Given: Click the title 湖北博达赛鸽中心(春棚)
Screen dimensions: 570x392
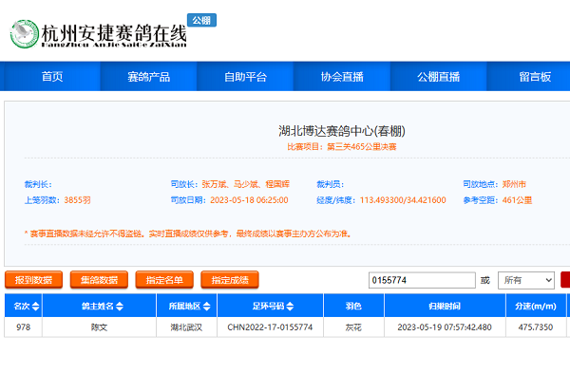Looking at the screenshot, I should tap(342, 131).
